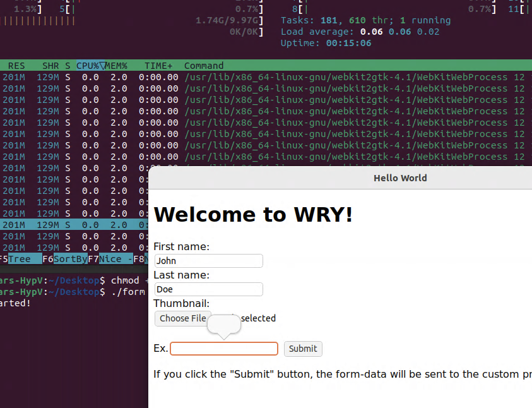Screen dimensions: 532x408
Task: Click the first WebKitWebProcess row in htop
Action: coord(266,77)
